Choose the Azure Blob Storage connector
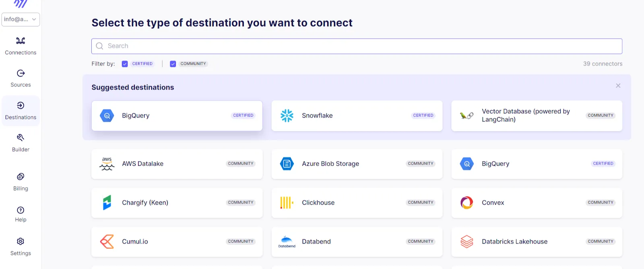Viewport: 644px width, 269px height. coord(357,164)
